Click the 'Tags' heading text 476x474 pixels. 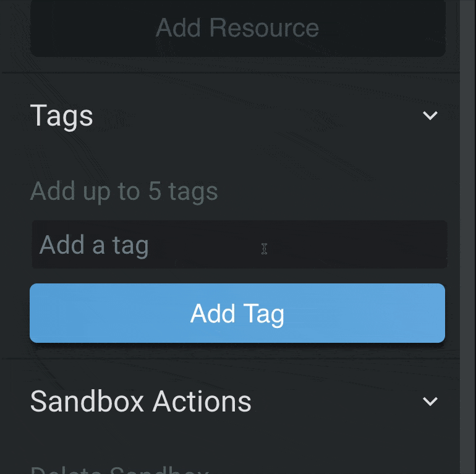[62, 116]
